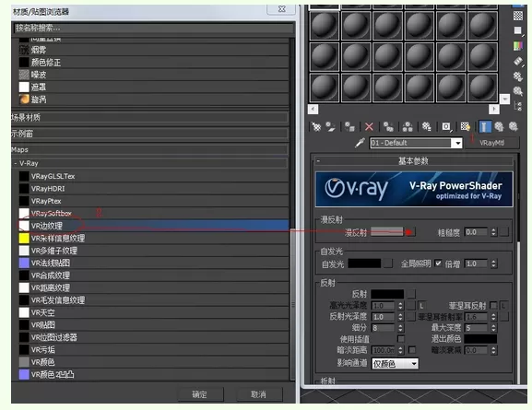Click the Put to Library icon
Viewport: 532px width, 410px height.
(x=427, y=127)
